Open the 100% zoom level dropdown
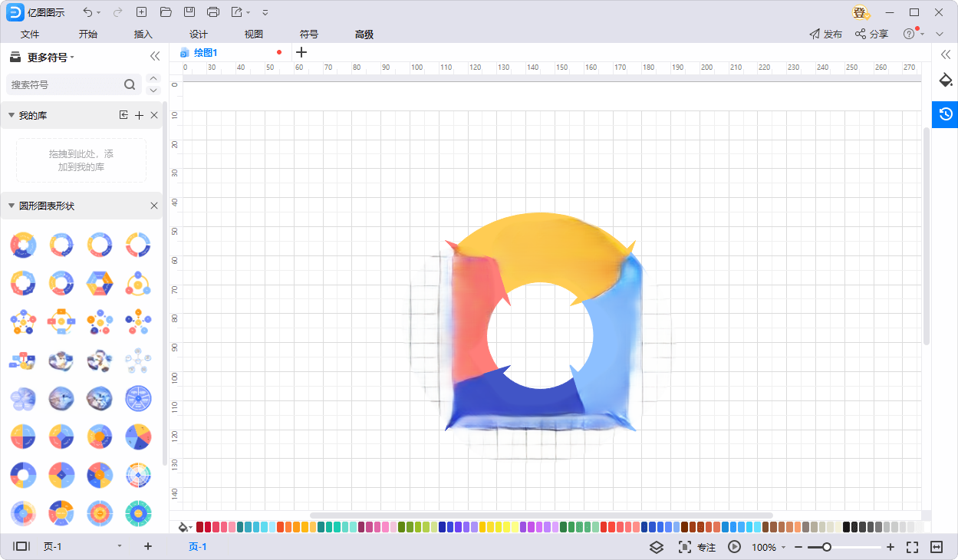Screen dimensions: 958x560 click(769, 547)
